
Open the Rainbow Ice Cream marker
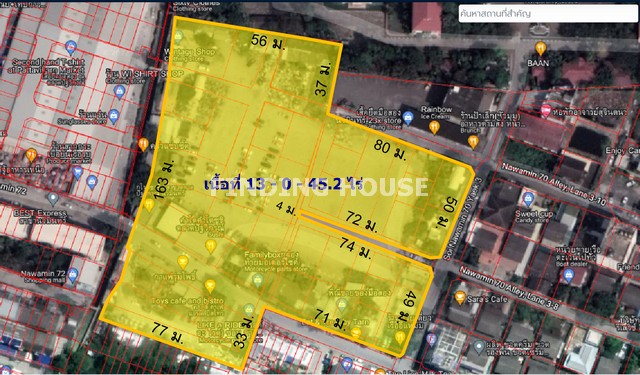coord(434,127)
